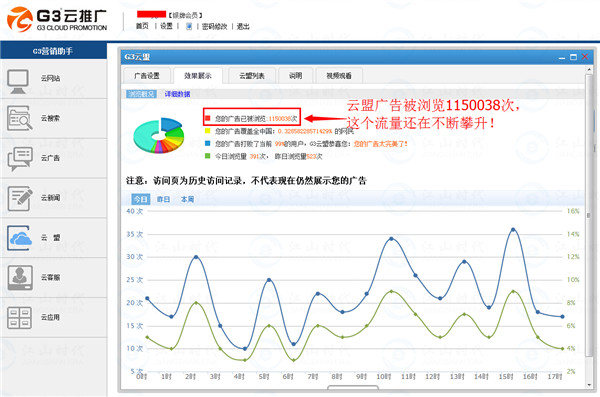Switch to the 云盟列表 tab

252,76
